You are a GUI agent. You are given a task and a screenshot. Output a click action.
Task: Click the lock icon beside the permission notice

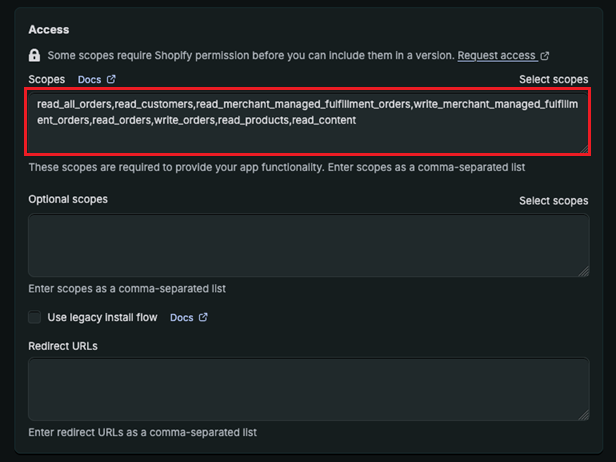pos(35,56)
